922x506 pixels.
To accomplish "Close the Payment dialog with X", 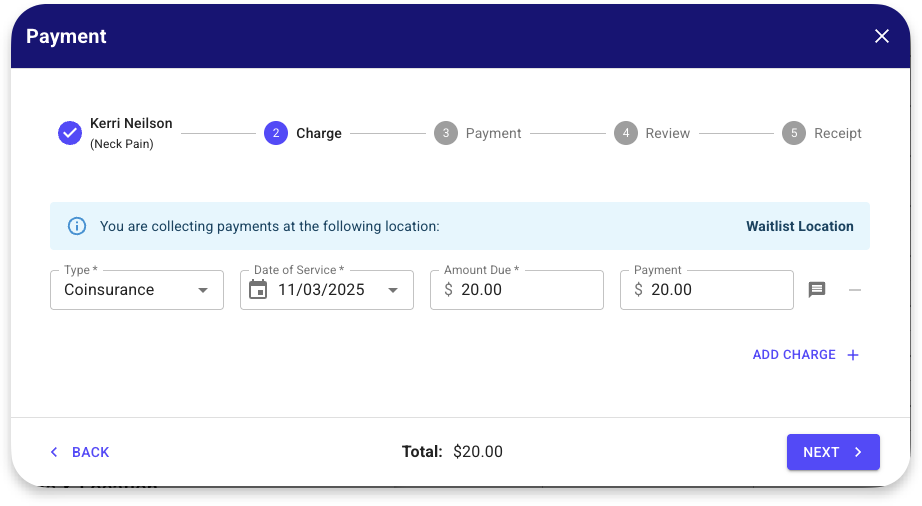I will pyautogui.click(x=882, y=37).
